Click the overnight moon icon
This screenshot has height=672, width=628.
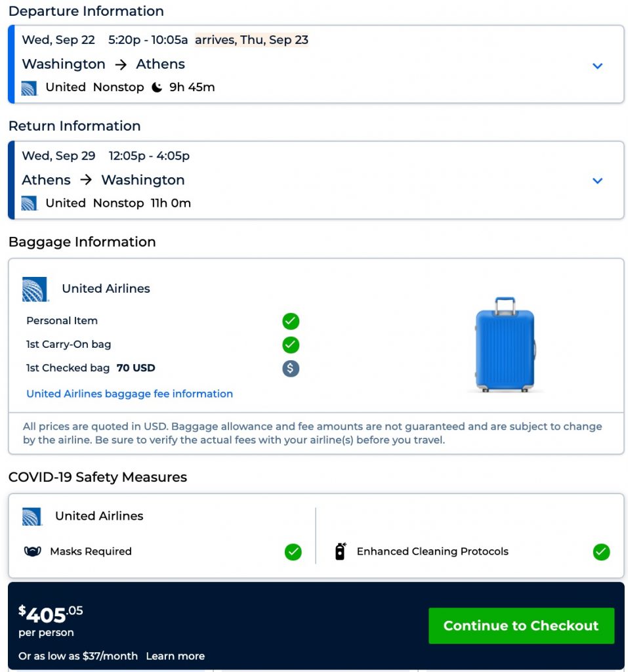pos(157,87)
